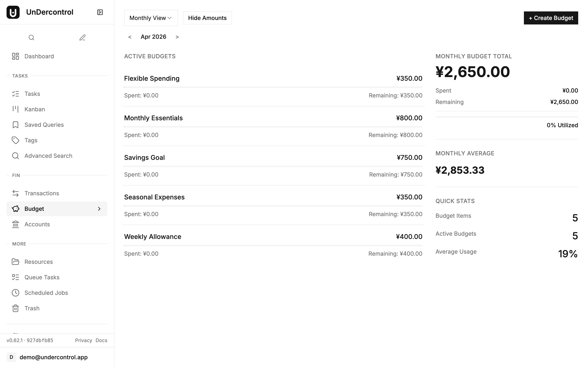The image size is (588, 367).
Task: Select the Transactions icon
Action: [16, 193]
